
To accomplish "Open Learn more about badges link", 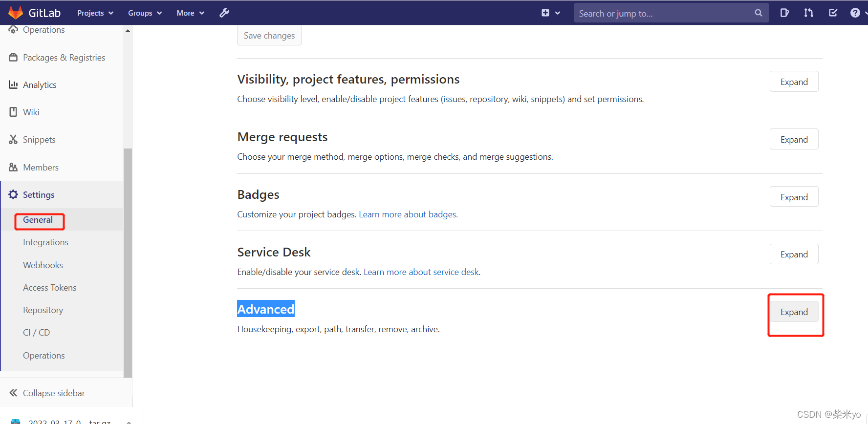I will point(408,214).
